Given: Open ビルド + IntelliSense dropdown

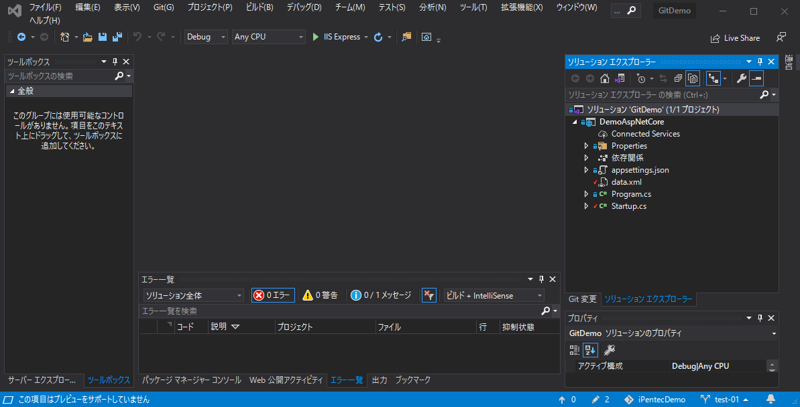Looking at the screenshot, I should 494,295.
